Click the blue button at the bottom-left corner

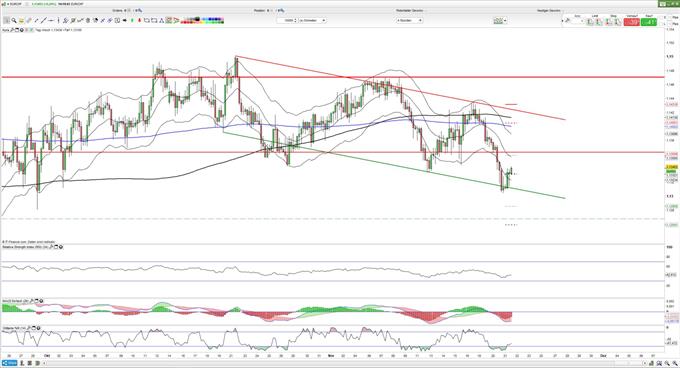pyautogui.click(x=10, y=363)
